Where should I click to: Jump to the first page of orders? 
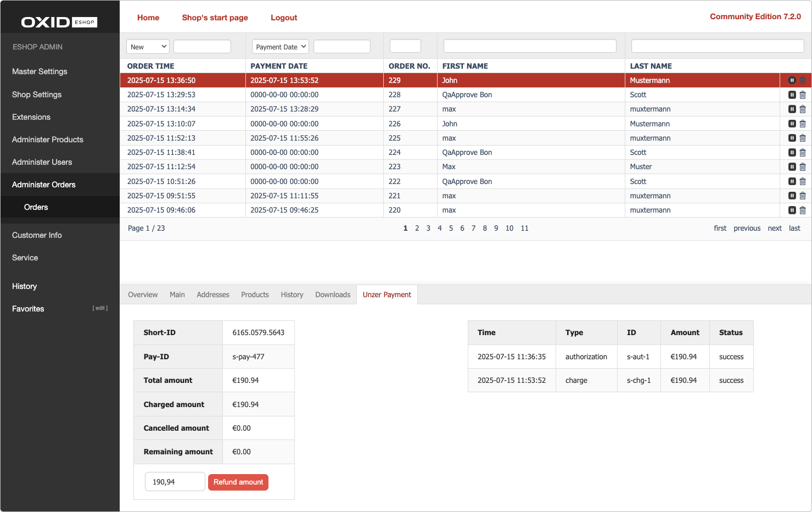(x=720, y=228)
